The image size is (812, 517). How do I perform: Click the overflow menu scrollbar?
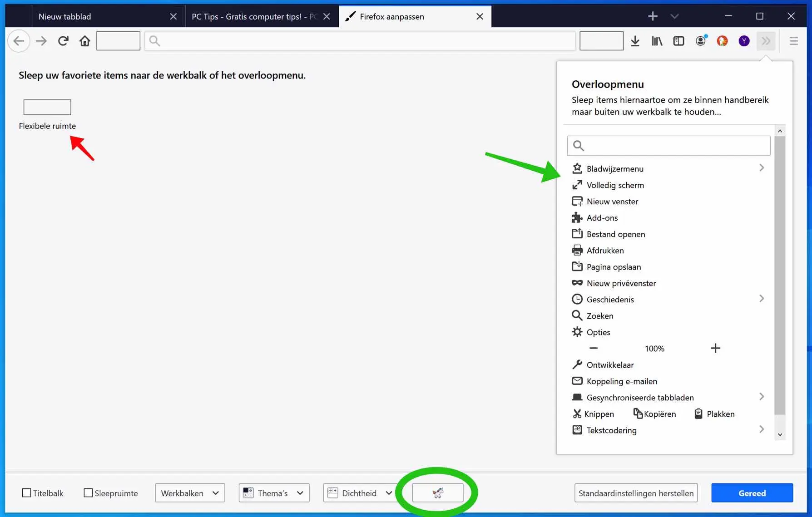point(780,275)
